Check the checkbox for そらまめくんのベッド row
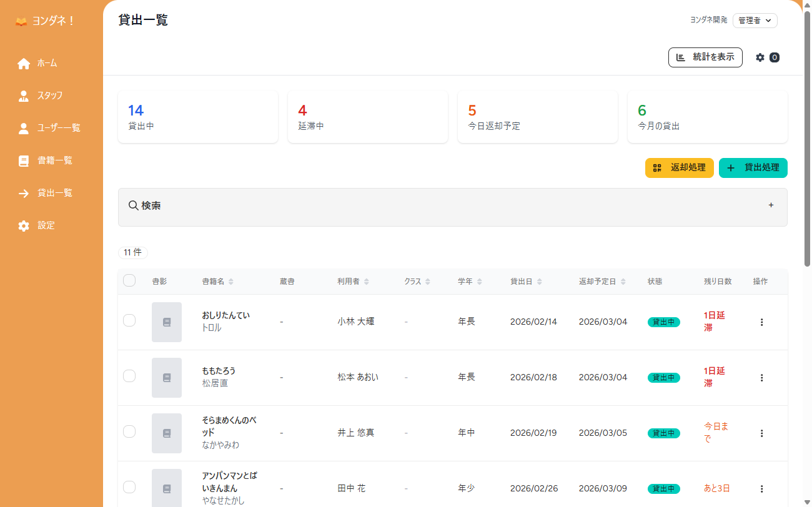The width and height of the screenshot is (812, 507). click(129, 431)
